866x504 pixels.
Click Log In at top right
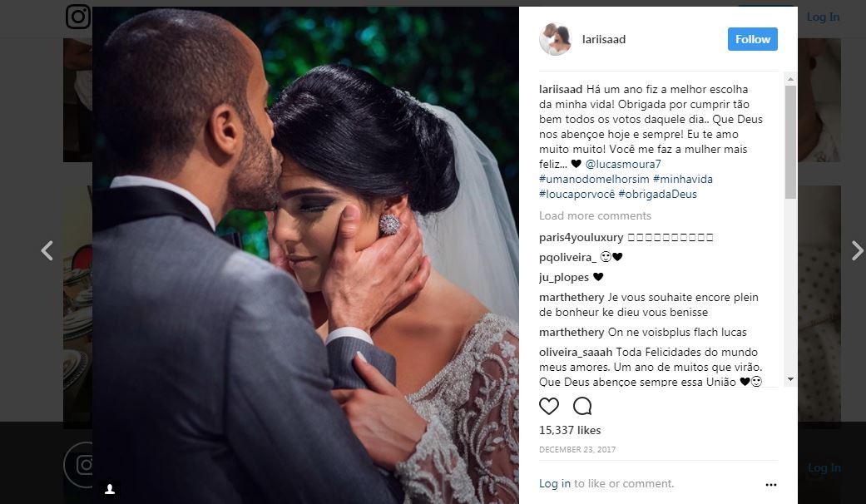tap(823, 17)
